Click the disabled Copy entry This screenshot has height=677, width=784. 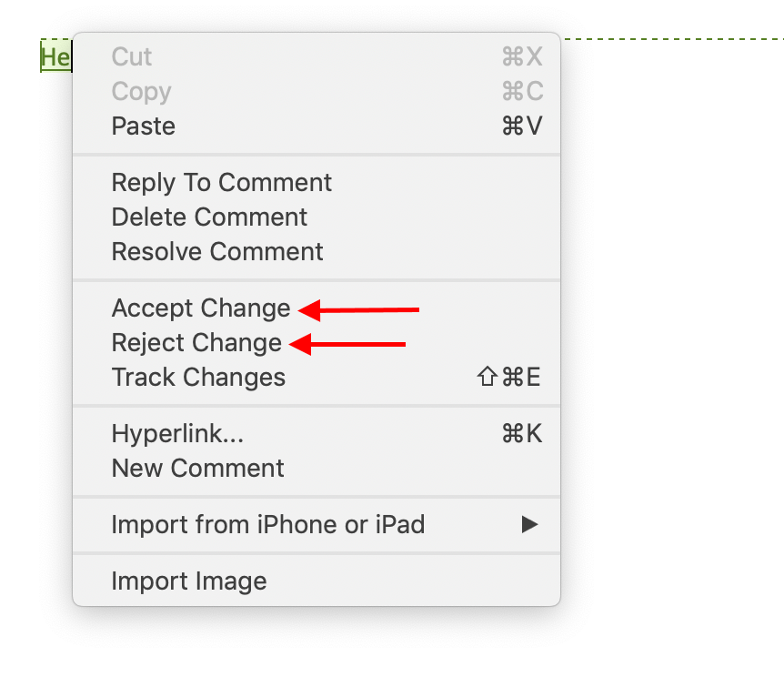coord(140,91)
